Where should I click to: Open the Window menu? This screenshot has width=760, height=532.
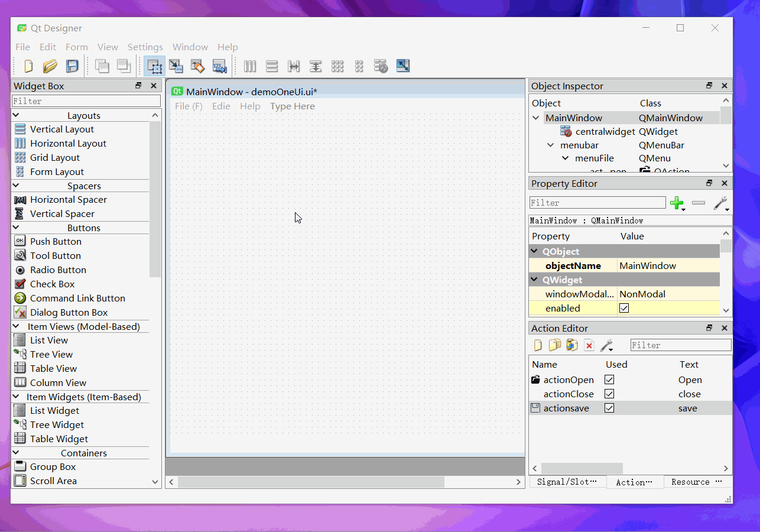(x=190, y=47)
